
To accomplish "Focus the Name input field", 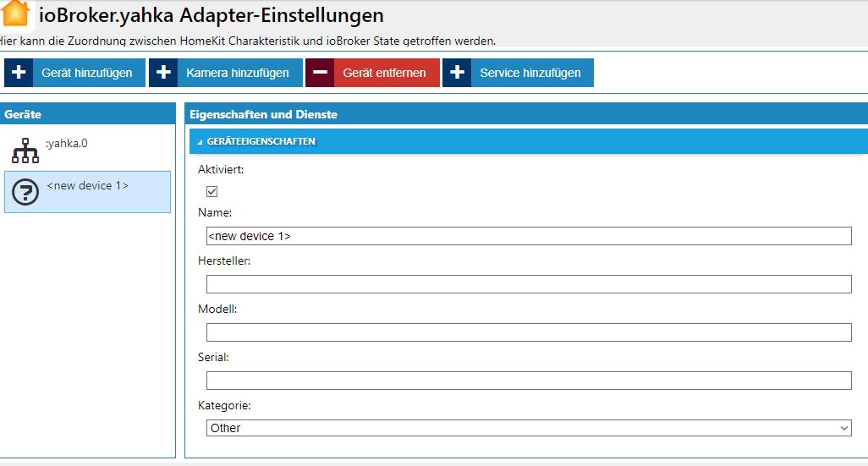I will point(529,236).
